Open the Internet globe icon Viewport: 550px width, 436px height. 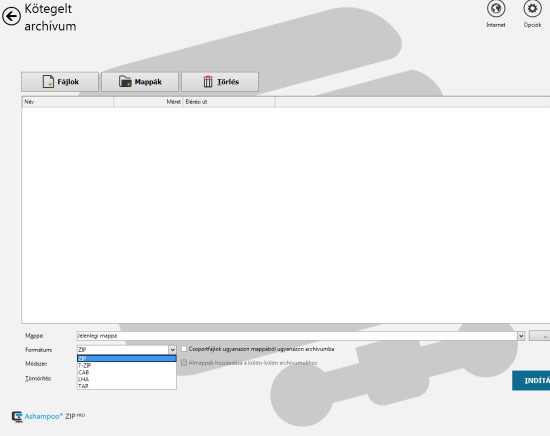496,9
